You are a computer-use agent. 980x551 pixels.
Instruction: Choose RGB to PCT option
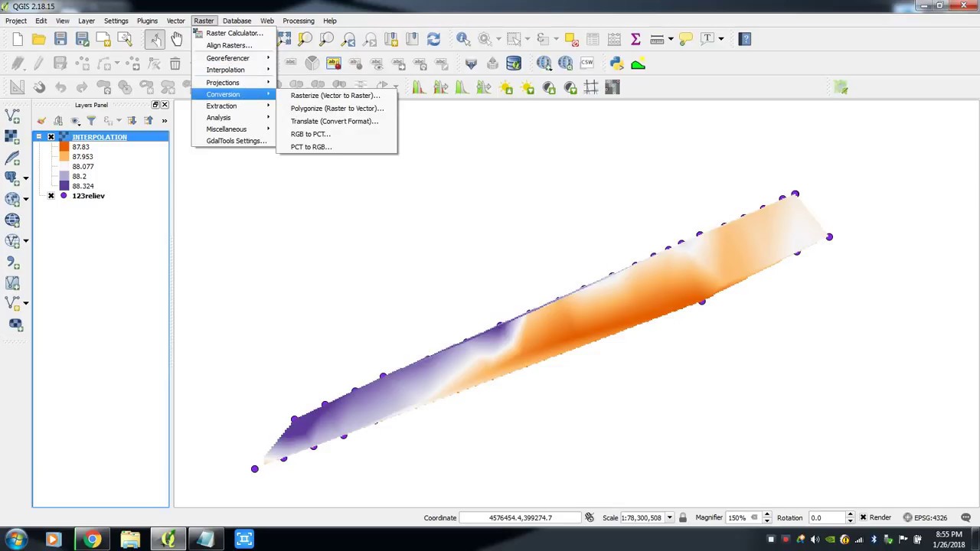pyautogui.click(x=310, y=134)
